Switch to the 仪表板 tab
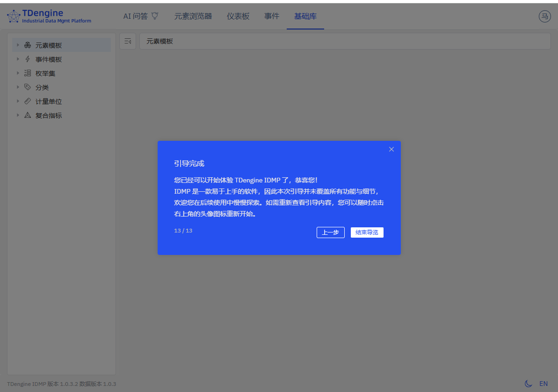Screen dimensions: 558x392 (x=238, y=15)
